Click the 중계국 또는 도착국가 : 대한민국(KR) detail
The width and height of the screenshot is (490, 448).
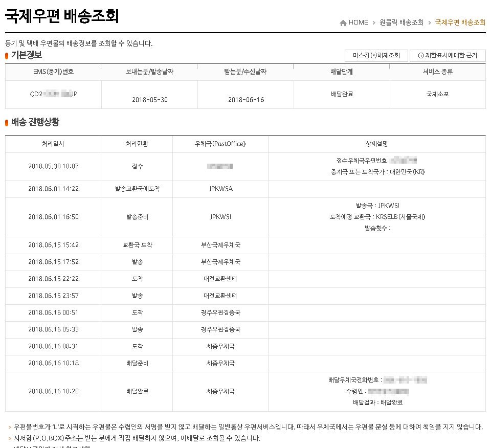(x=377, y=172)
